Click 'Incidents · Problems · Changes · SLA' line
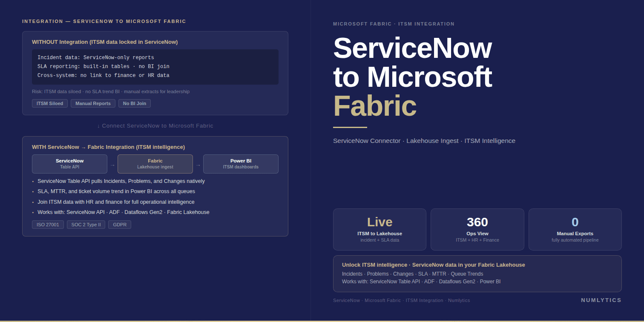This screenshot has height=322, width=644. coord(413,274)
